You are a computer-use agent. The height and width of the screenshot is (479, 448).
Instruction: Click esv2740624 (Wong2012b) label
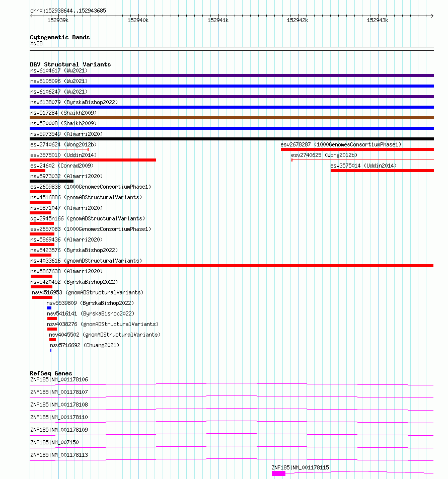pos(63,144)
